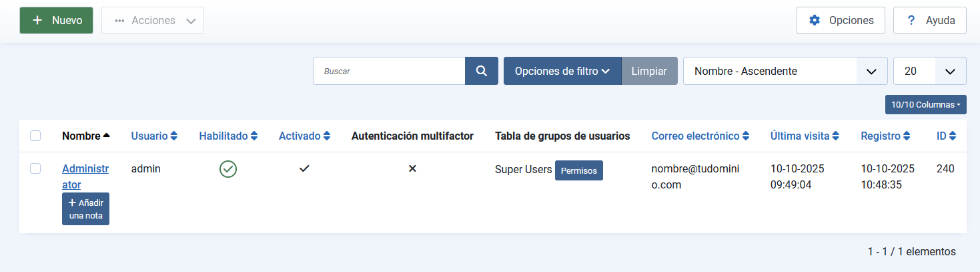
Task: Open the Acciones menu
Action: 153,21
